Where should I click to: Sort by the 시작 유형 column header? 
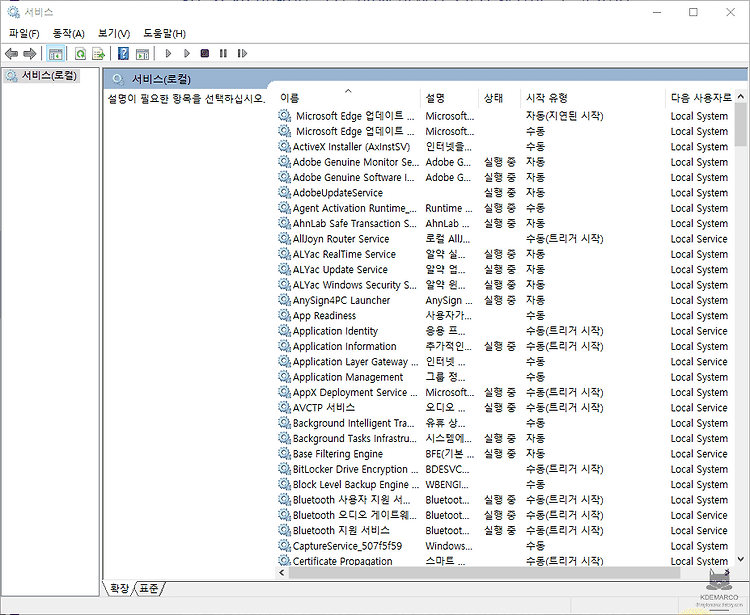(593, 98)
